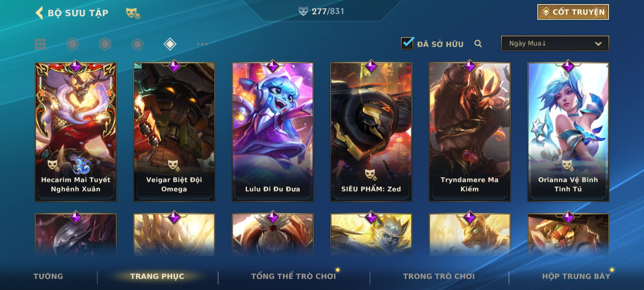This screenshot has width=644, height=290.
Task: Switch to the Tướng tab
Action: click(48, 276)
